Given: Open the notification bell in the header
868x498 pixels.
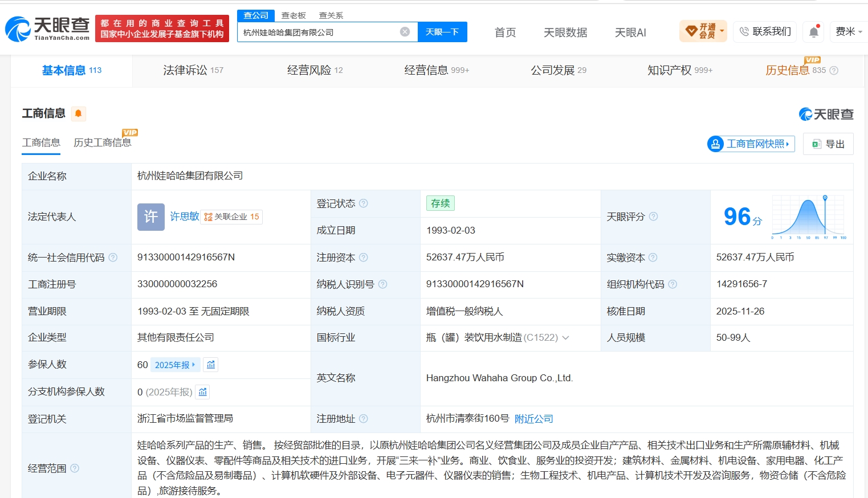Looking at the screenshot, I should (x=814, y=32).
